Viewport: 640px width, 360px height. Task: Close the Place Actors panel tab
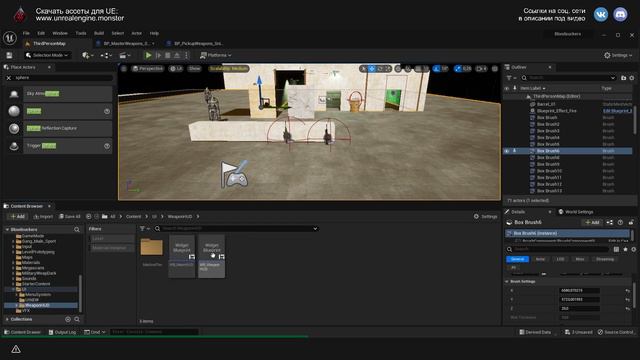coord(49,67)
